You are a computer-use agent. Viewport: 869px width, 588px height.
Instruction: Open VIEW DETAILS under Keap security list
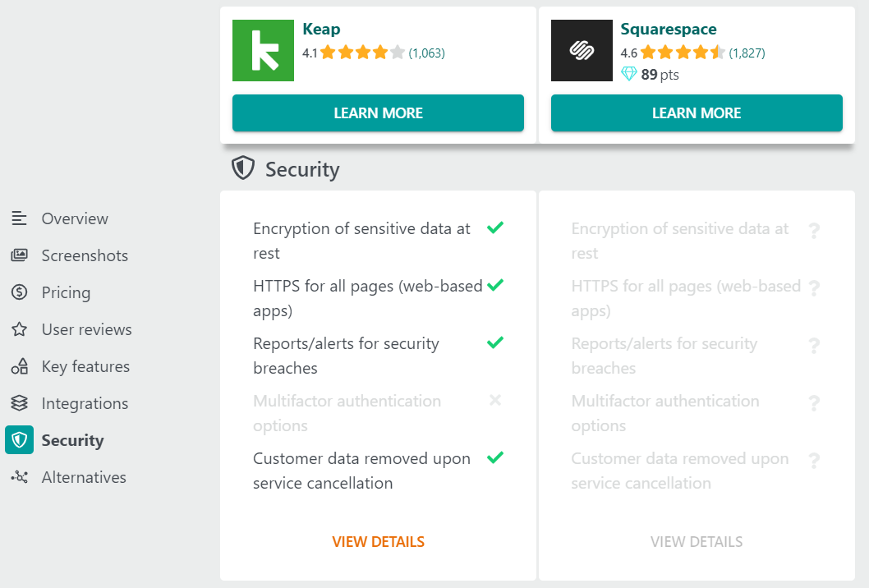click(x=378, y=542)
